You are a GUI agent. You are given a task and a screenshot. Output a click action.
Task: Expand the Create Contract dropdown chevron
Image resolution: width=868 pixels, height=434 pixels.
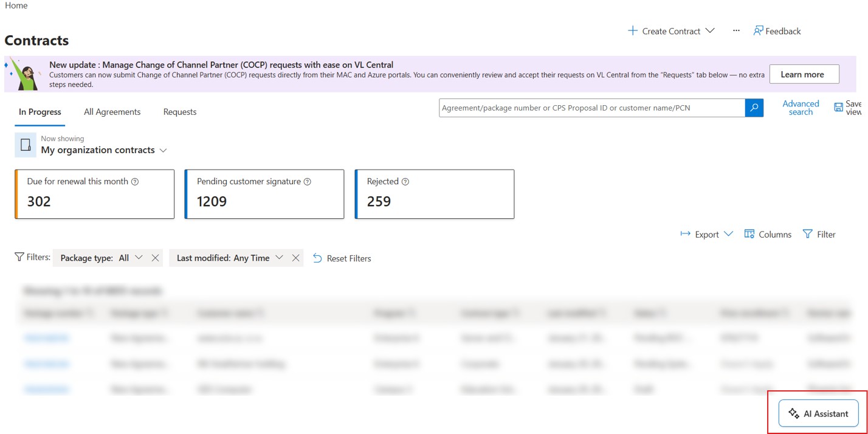click(x=709, y=31)
